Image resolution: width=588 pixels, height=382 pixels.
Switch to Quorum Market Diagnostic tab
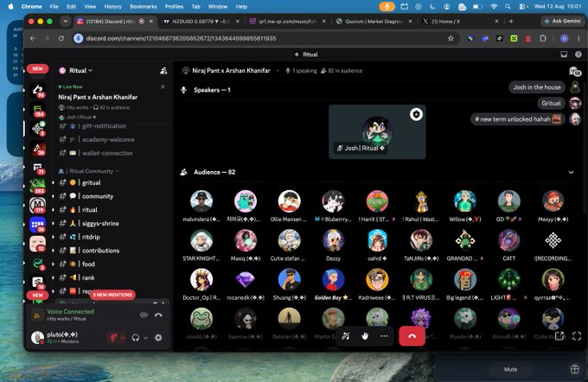pos(374,22)
